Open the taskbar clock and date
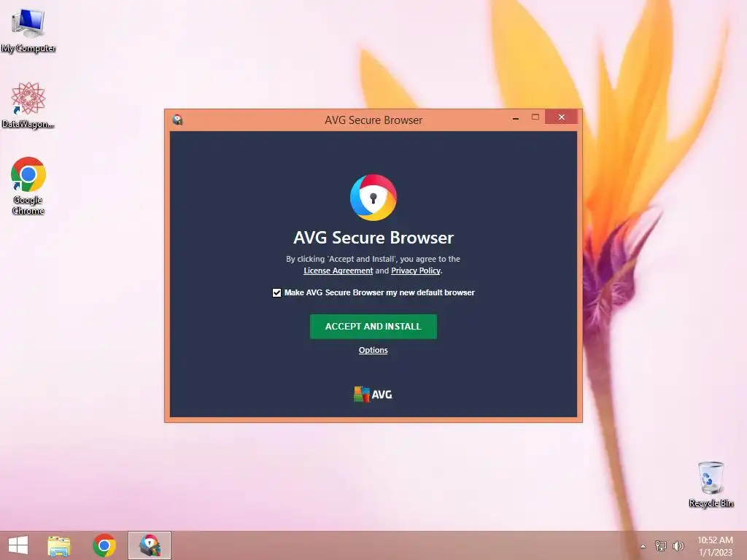Viewport: 747px width, 560px height. (x=715, y=545)
